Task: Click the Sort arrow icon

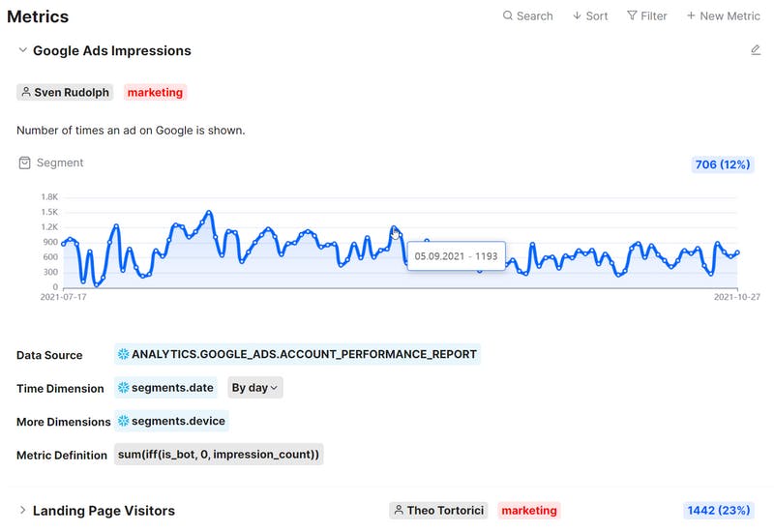Action: pos(577,16)
